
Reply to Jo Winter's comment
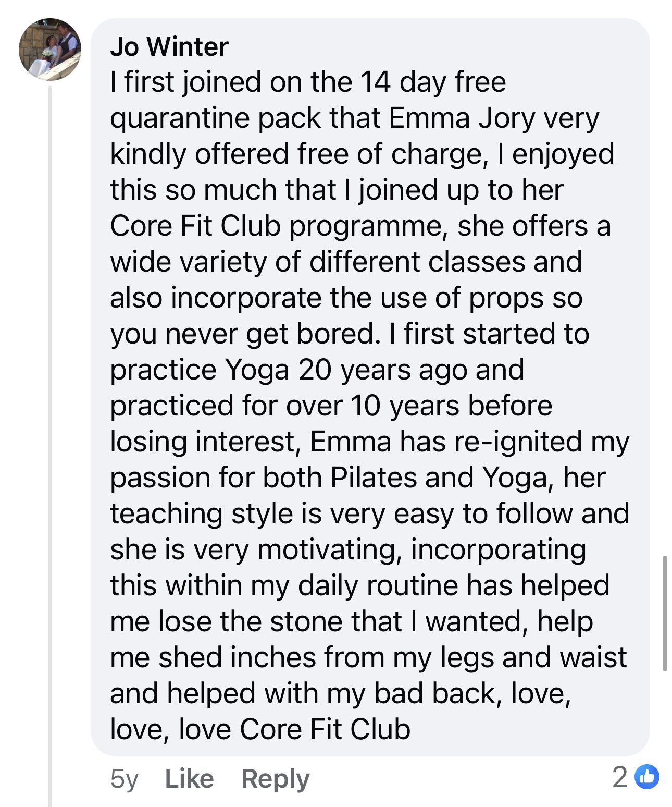[276, 778]
